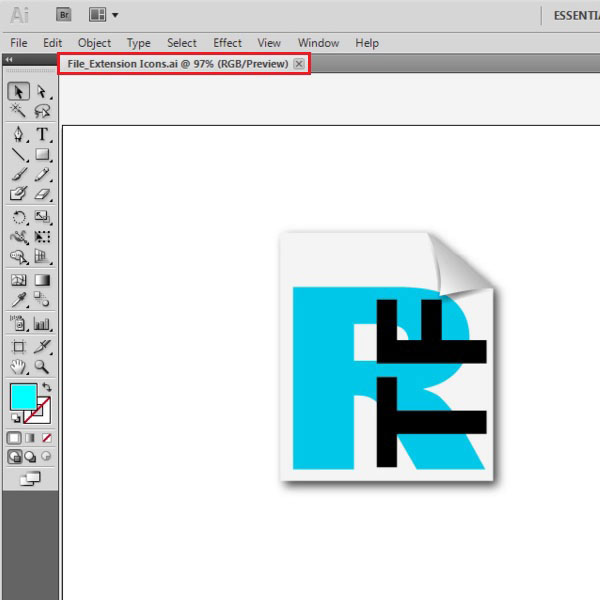
Task: Switch to File_Extension Icons.ai document tab
Action: tap(178, 64)
